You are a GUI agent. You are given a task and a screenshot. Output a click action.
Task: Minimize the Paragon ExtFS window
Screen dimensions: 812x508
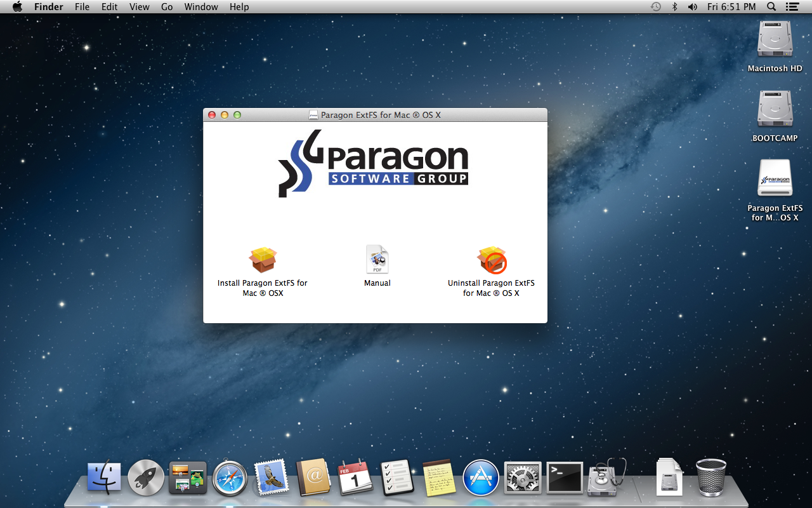pos(225,115)
